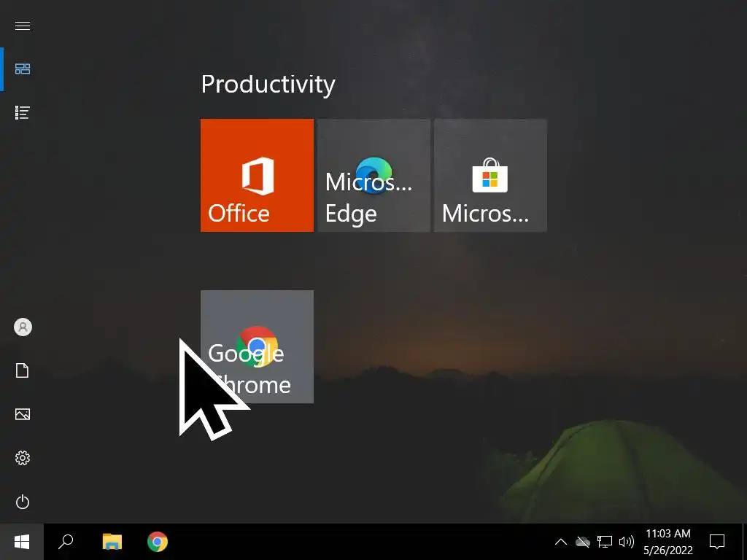Open Chrome from the taskbar
The image size is (747, 560).
tap(158, 542)
